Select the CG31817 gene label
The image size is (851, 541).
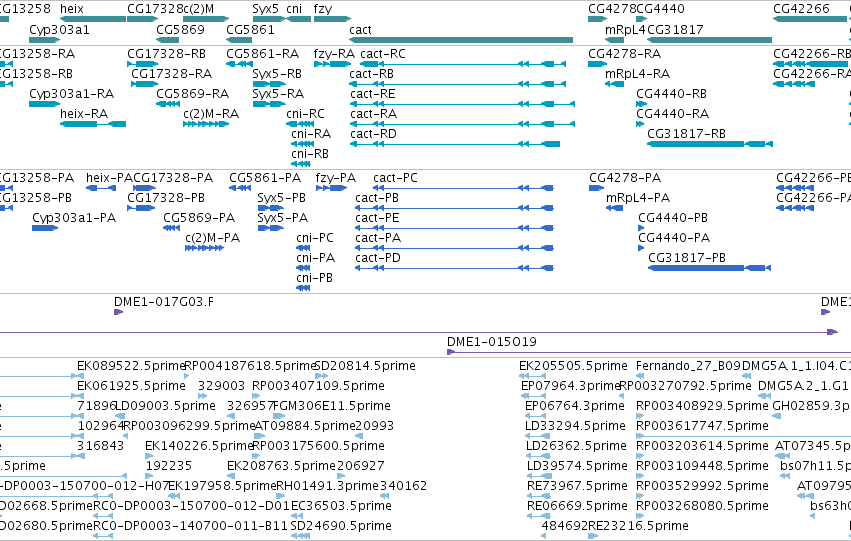[675, 29]
